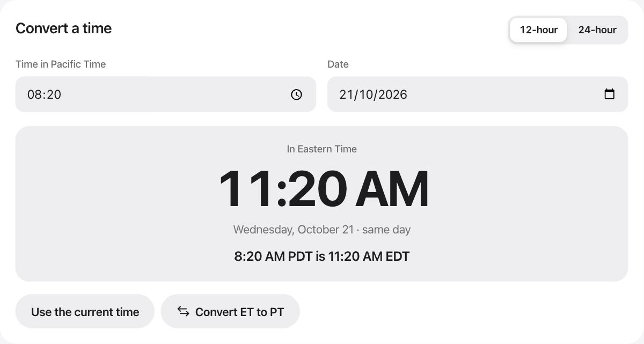Open the time picker clock icon
The image size is (644, 344).
(296, 94)
